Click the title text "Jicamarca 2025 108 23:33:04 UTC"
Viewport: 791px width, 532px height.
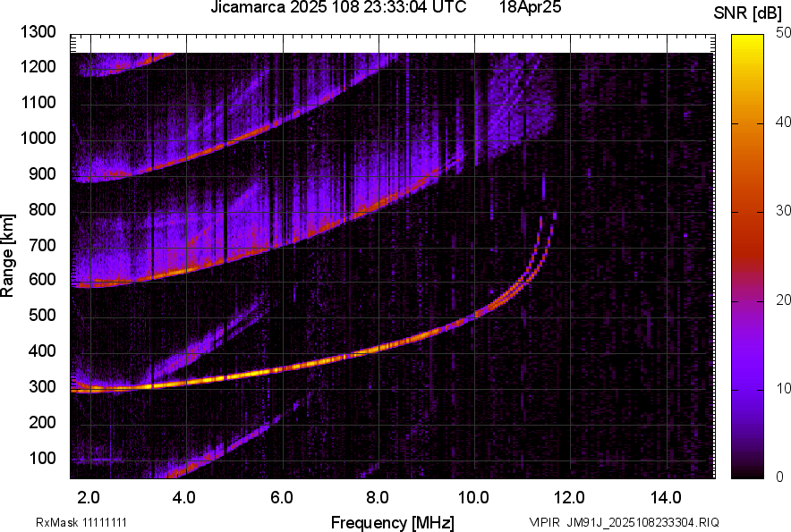(x=338, y=7)
